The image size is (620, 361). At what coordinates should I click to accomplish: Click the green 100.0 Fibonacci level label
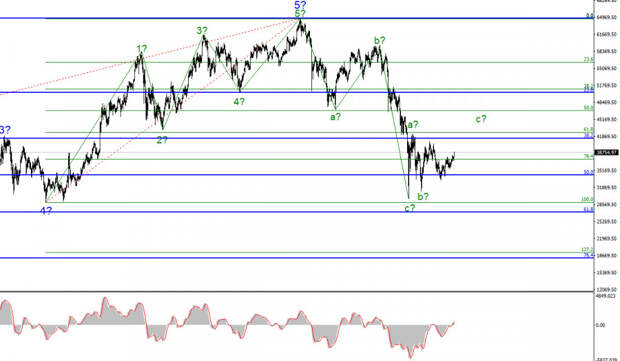tap(587, 200)
